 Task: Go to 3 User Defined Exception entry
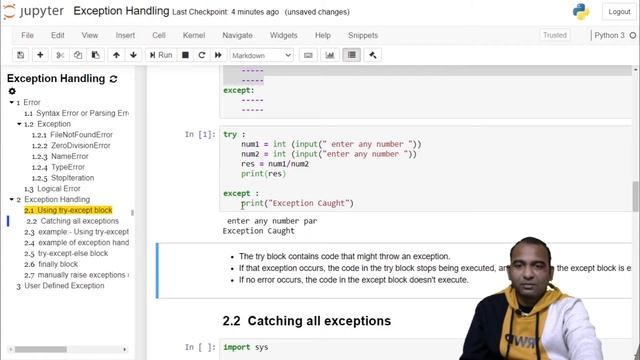pos(60,286)
